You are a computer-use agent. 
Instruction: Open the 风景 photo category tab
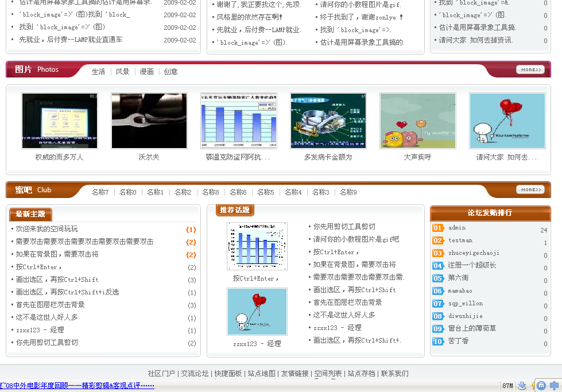[x=122, y=72]
